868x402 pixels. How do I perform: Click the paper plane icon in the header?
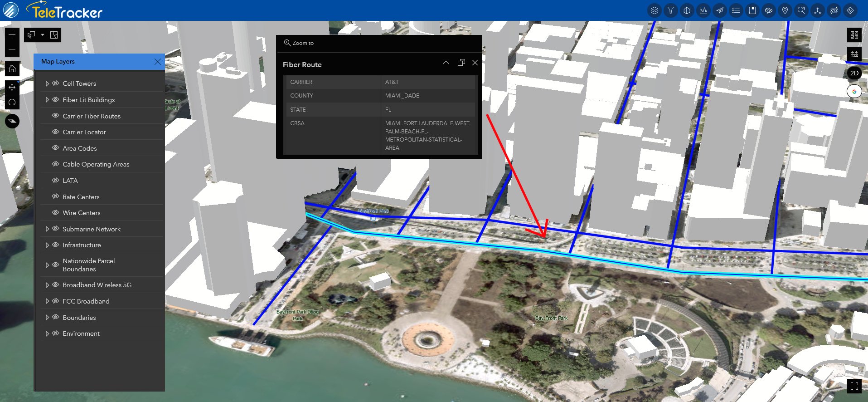point(719,10)
